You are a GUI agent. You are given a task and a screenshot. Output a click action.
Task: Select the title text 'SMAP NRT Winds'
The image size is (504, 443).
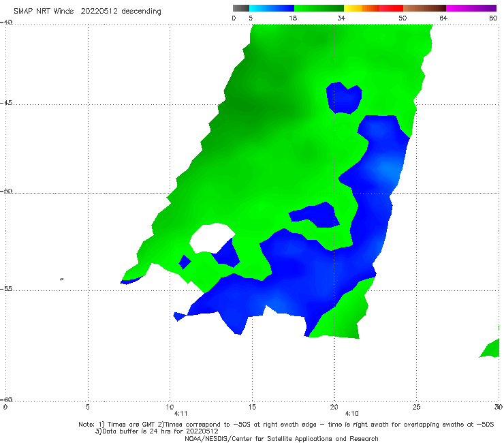click(x=44, y=12)
